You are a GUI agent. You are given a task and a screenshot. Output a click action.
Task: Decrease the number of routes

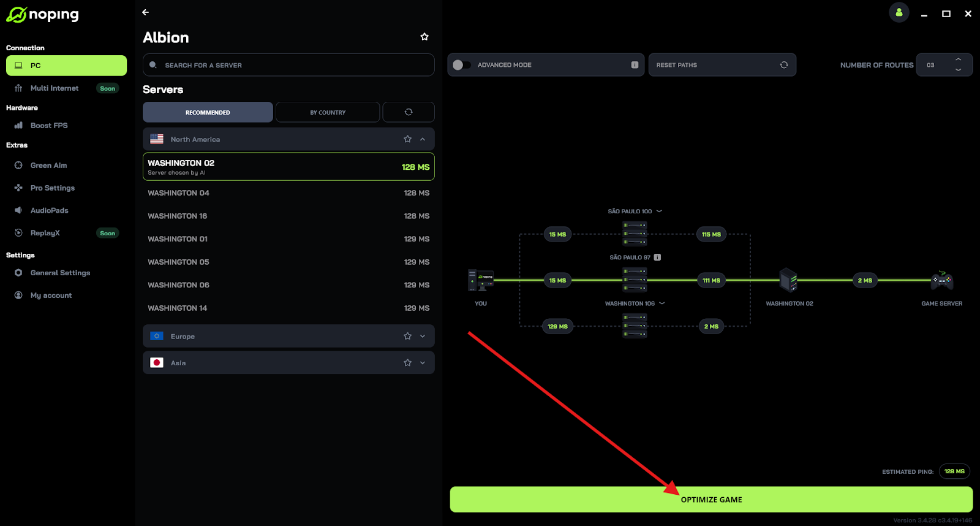[959, 70]
